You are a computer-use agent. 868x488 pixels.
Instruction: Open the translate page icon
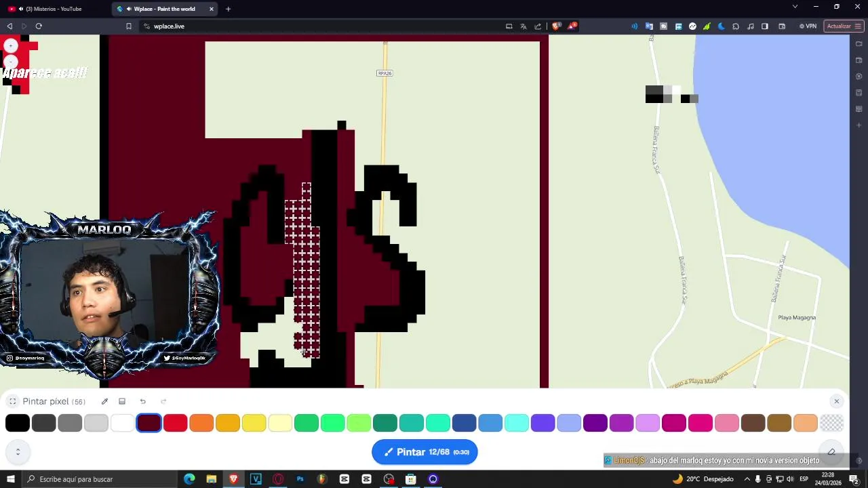click(x=524, y=26)
